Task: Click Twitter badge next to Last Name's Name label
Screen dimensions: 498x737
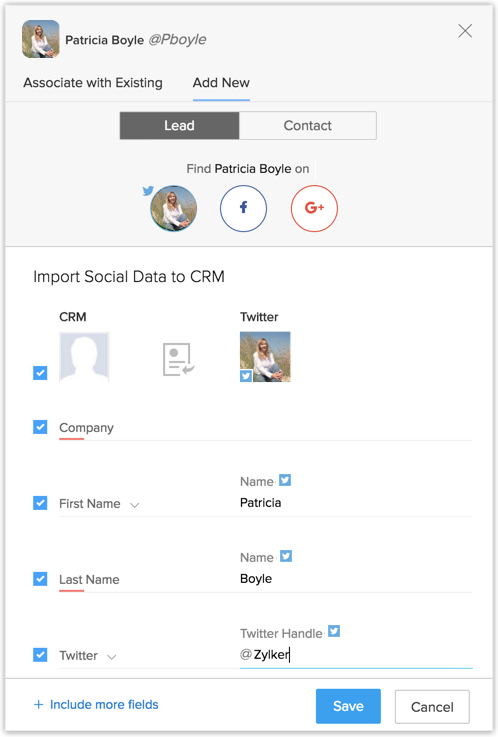Action: [286, 556]
